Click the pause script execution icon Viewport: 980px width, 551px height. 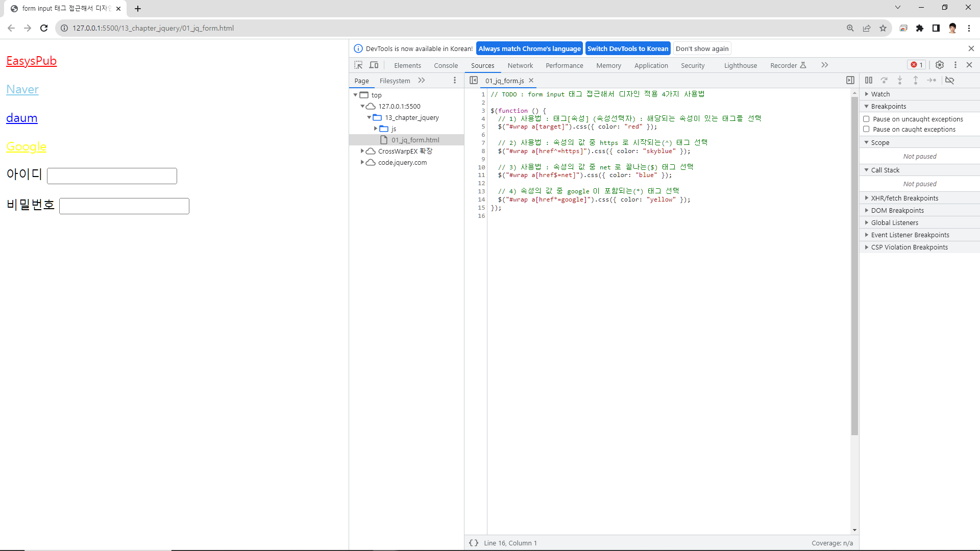pyautogui.click(x=869, y=80)
